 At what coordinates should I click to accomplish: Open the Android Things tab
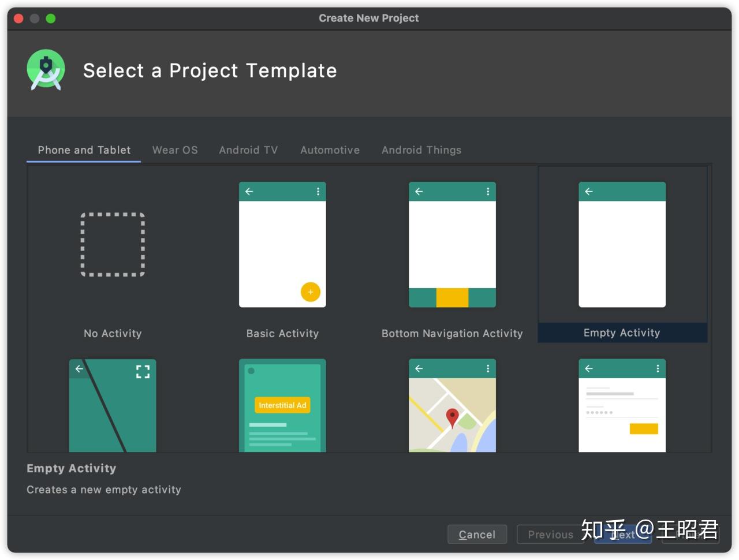pyautogui.click(x=421, y=150)
